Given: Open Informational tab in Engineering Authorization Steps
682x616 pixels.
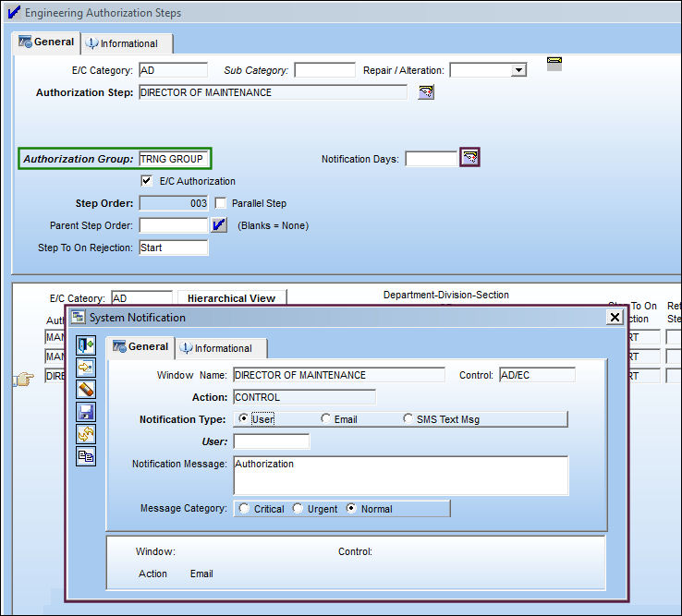Looking at the screenshot, I should click(127, 43).
